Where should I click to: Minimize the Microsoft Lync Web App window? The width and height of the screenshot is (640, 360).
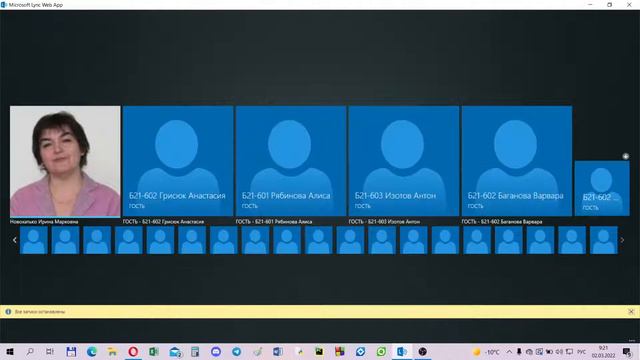pos(590,5)
